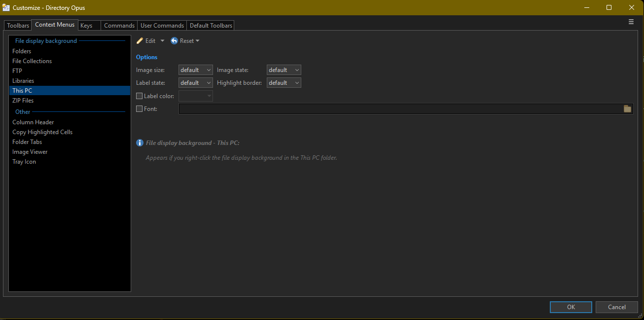Open the User Commands tab
This screenshot has width=644, height=320.
click(x=162, y=26)
